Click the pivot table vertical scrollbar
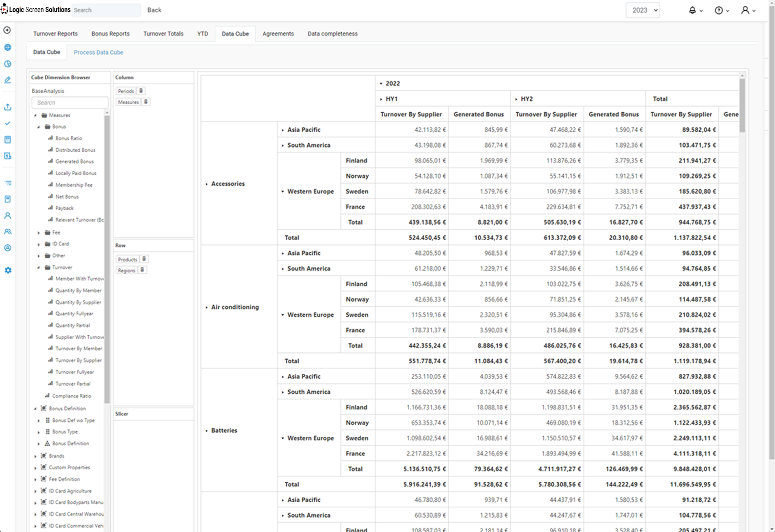 (742, 105)
